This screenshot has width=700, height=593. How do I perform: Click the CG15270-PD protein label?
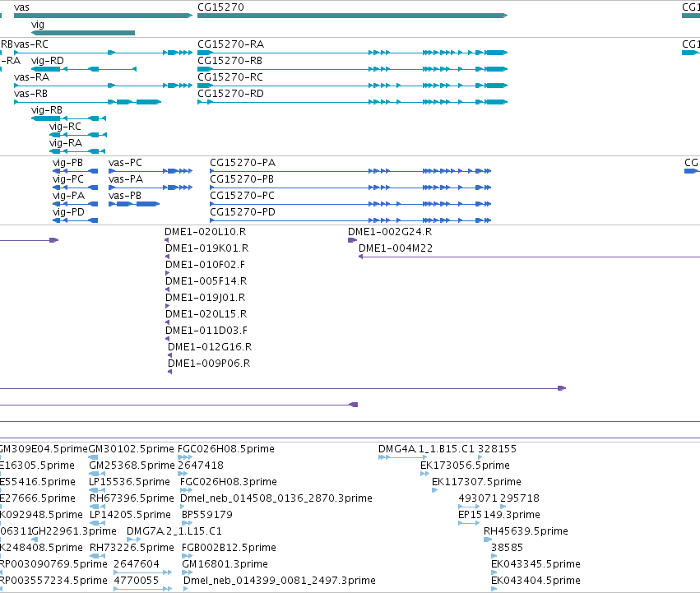[243, 212]
